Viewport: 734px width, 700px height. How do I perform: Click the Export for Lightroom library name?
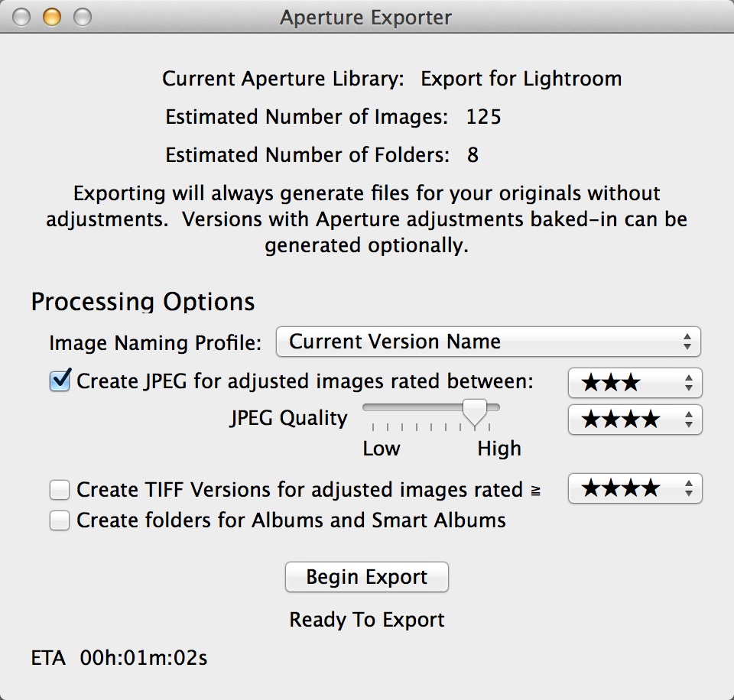(x=521, y=79)
